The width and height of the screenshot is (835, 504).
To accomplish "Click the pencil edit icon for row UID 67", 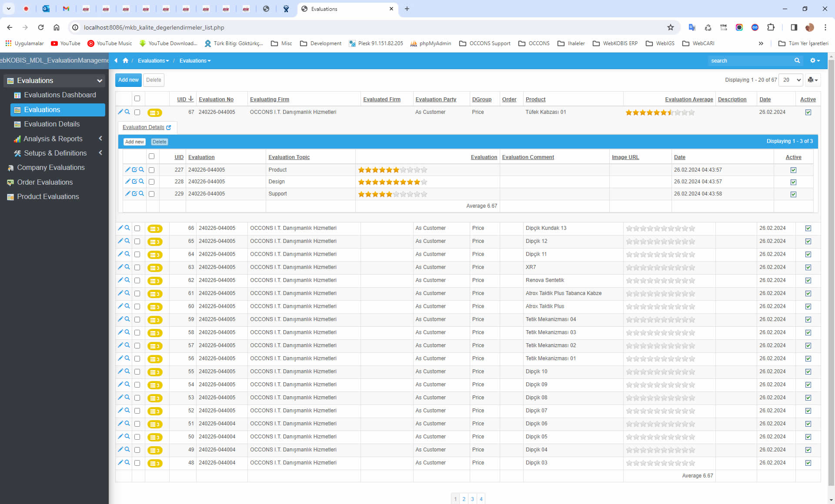I will tap(120, 112).
